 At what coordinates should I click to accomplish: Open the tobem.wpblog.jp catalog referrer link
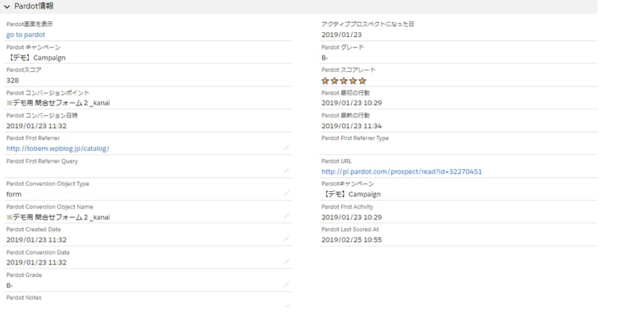coord(58,149)
